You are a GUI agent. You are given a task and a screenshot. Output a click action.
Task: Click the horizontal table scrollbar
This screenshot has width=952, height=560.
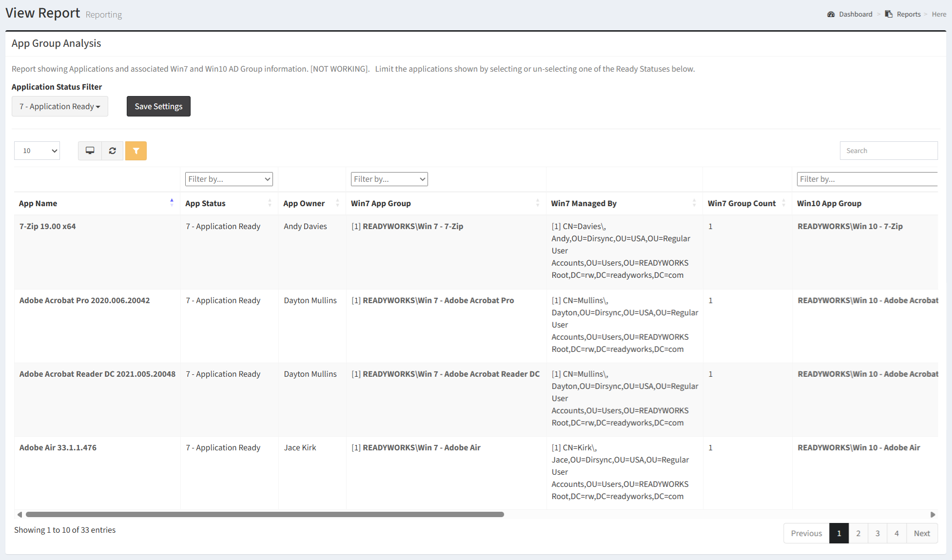point(265,514)
